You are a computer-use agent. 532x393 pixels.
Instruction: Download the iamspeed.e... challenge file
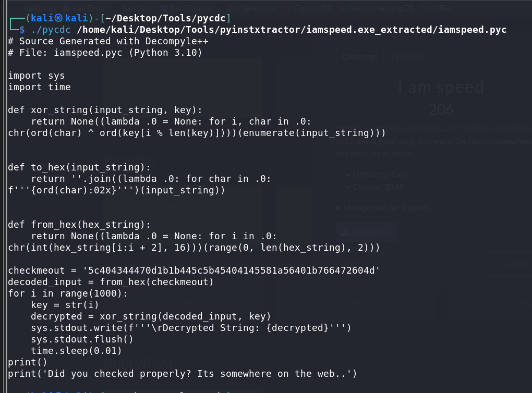pyautogui.click(x=368, y=232)
